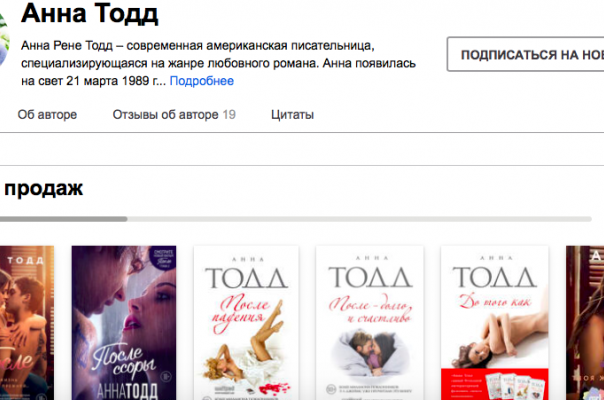This screenshot has height=400, width=604.
Task: Click the purple film badge on После ссоры cover
Action: point(163,257)
